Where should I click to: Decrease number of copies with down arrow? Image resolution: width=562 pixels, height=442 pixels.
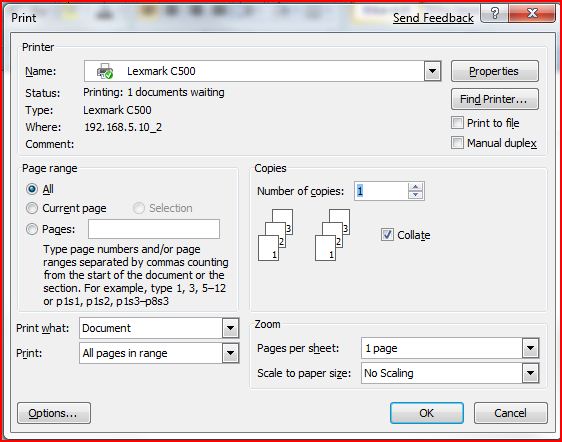click(x=415, y=195)
